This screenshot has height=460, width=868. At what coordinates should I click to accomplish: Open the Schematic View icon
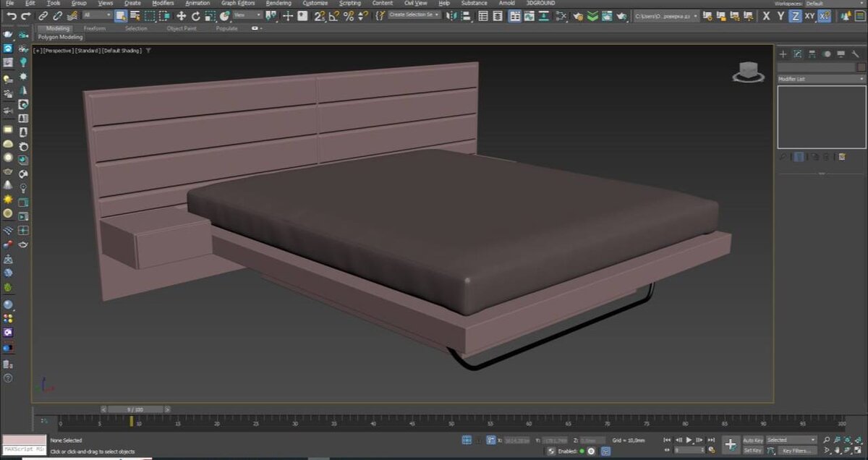pyautogui.click(x=545, y=15)
